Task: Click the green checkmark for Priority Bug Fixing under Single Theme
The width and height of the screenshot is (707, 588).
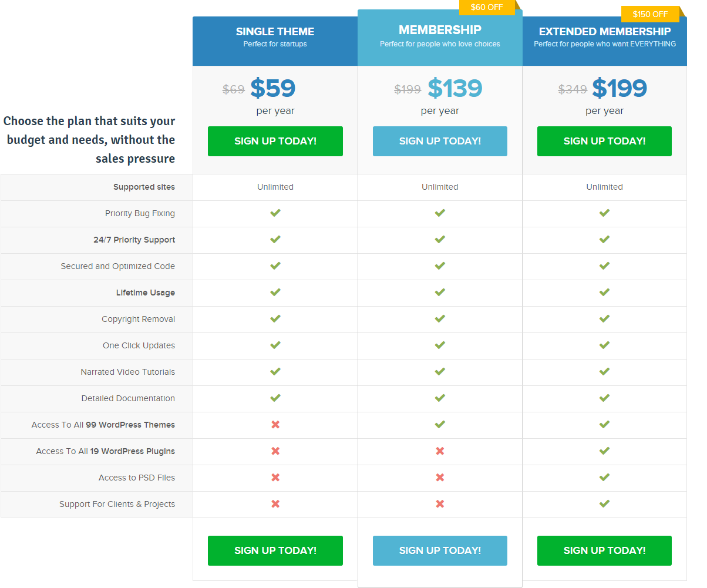Action: point(275,213)
